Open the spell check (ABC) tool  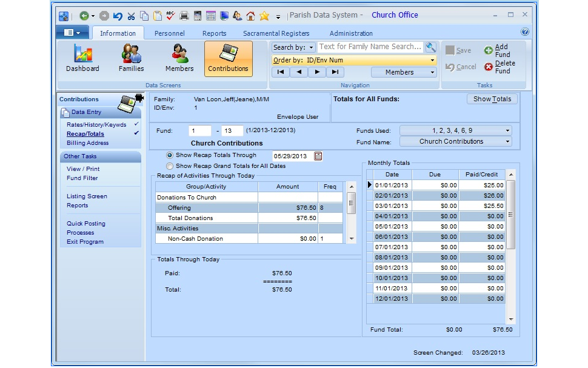(170, 15)
